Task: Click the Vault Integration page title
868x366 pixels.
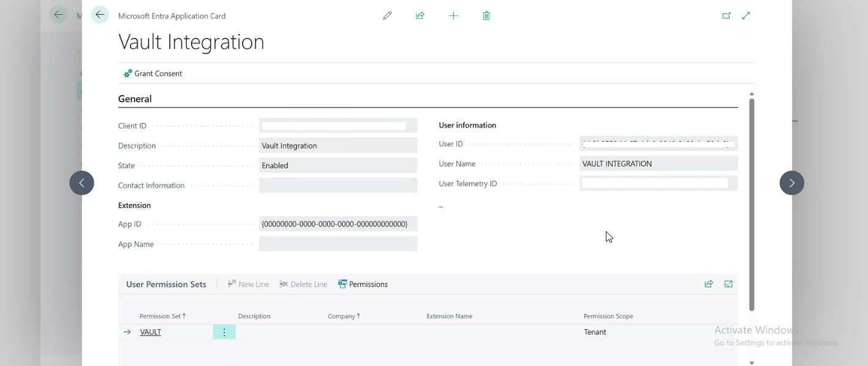Action: 191,42
